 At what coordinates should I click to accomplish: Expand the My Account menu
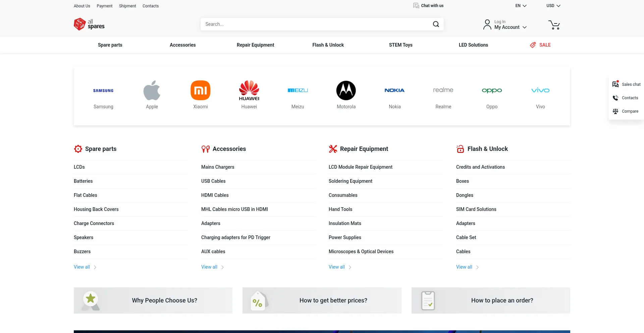(x=510, y=27)
